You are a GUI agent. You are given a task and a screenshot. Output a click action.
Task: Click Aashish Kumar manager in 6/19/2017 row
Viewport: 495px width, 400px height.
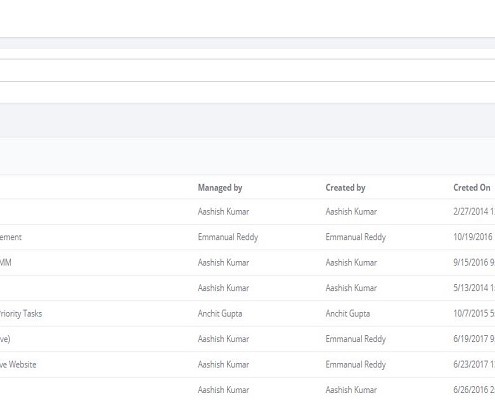[223, 339]
